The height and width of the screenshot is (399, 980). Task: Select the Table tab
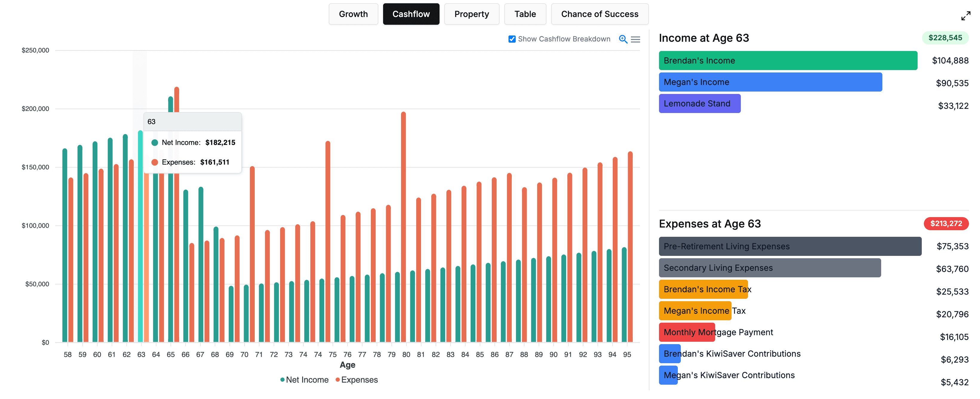pos(525,14)
